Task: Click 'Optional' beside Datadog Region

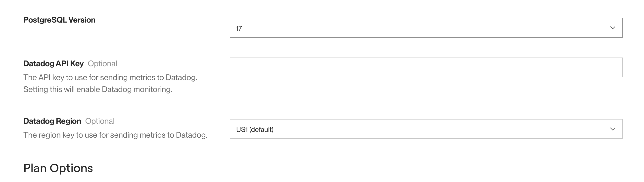Action: (100, 121)
